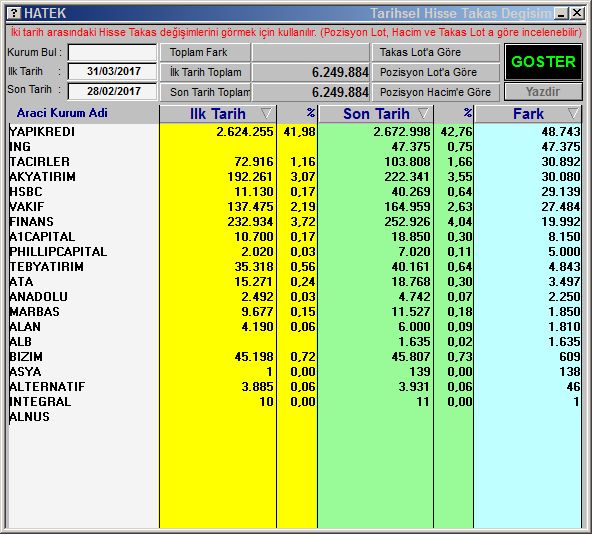Image resolution: width=592 pixels, height=534 pixels.
Task: Click the Ilk Tarih date field
Action: click(x=113, y=71)
